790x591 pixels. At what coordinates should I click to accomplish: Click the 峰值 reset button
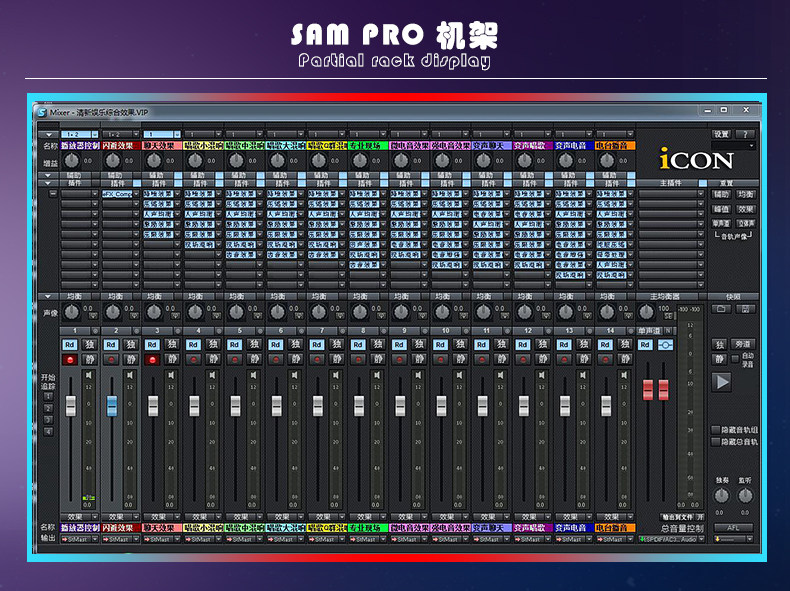[721, 209]
